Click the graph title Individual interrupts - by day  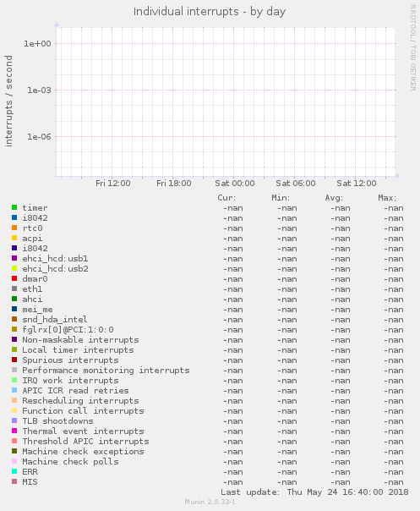pos(210,12)
